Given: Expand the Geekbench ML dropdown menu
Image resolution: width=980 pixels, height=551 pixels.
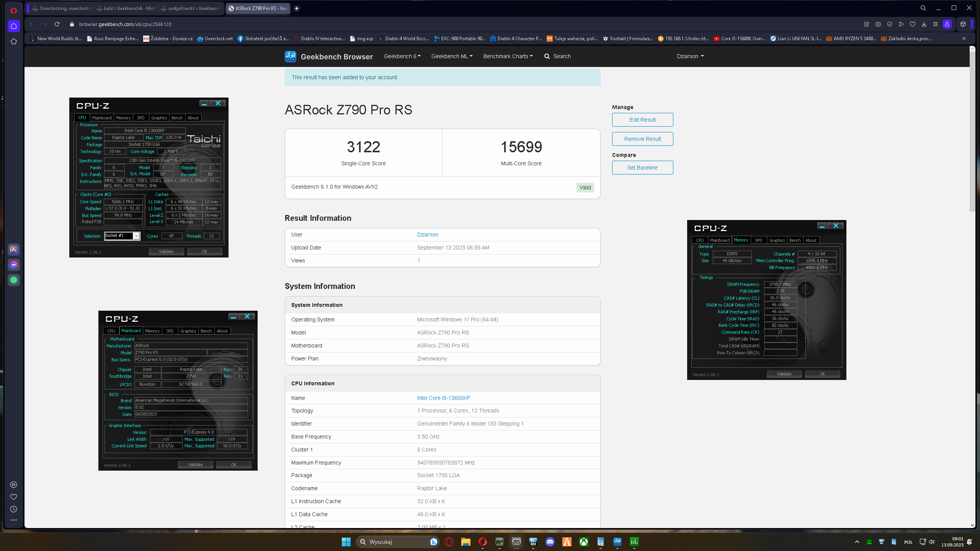Looking at the screenshot, I should pyautogui.click(x=452, y=56).
